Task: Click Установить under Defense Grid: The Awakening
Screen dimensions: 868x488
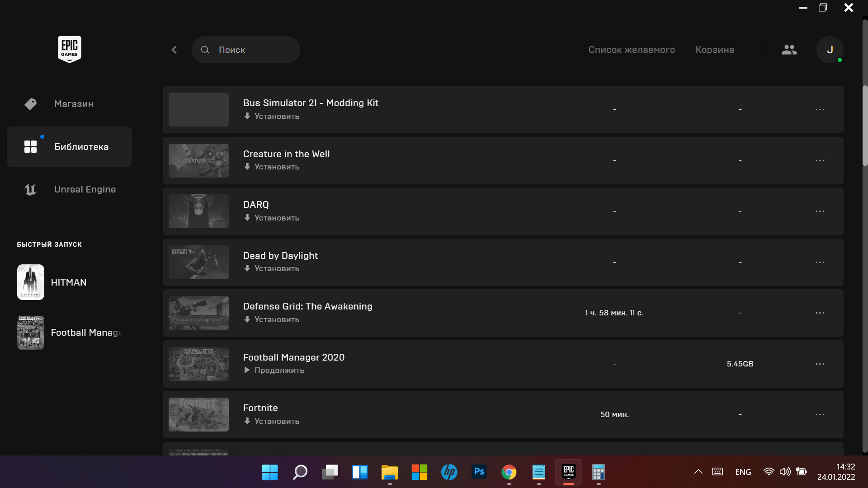Action: click(x=276, y=319)
